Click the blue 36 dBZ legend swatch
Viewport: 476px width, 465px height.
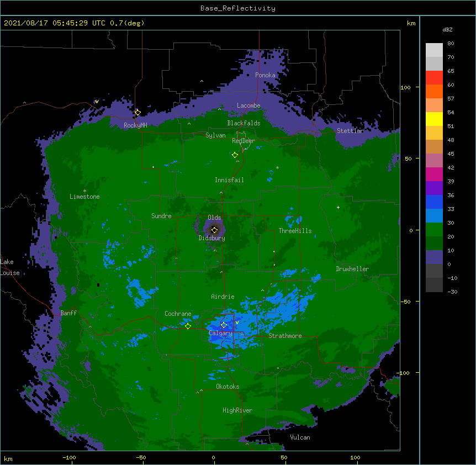pos(434,202)
